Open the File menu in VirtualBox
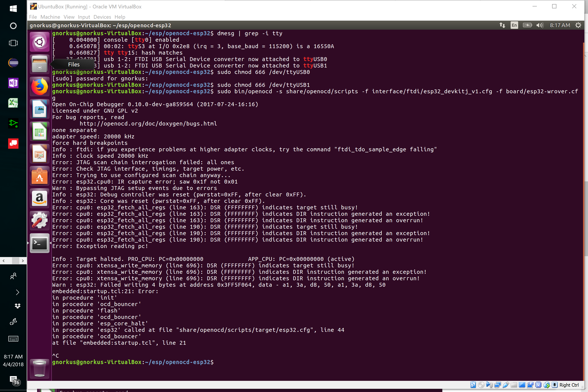This screenshot has height=392, width=588. tap(33, 17)
